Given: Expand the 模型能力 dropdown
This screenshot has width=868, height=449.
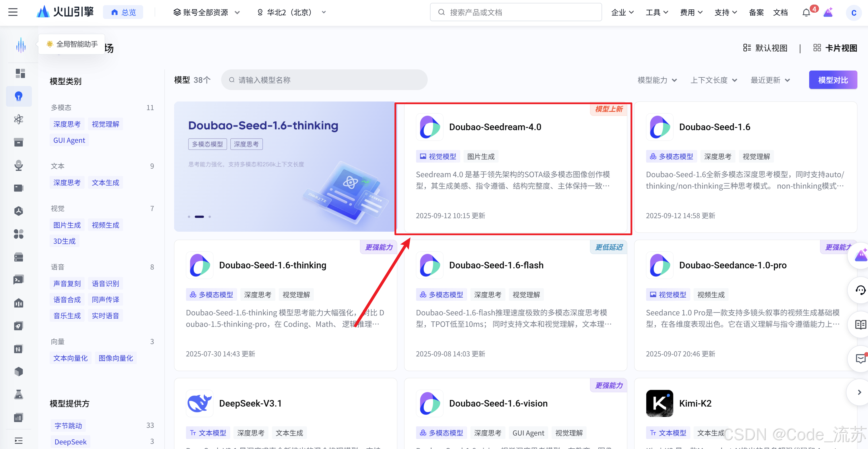Looking at the screenshot, I should click(657, 80).
